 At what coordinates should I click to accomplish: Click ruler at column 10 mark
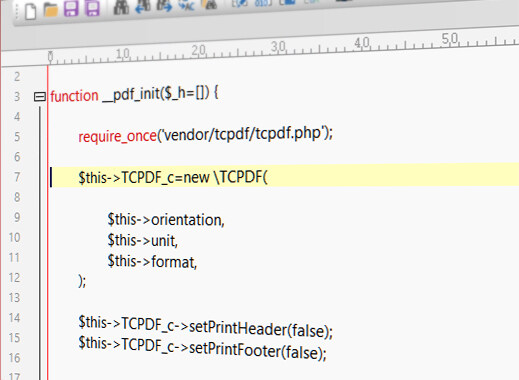[122, 53]
